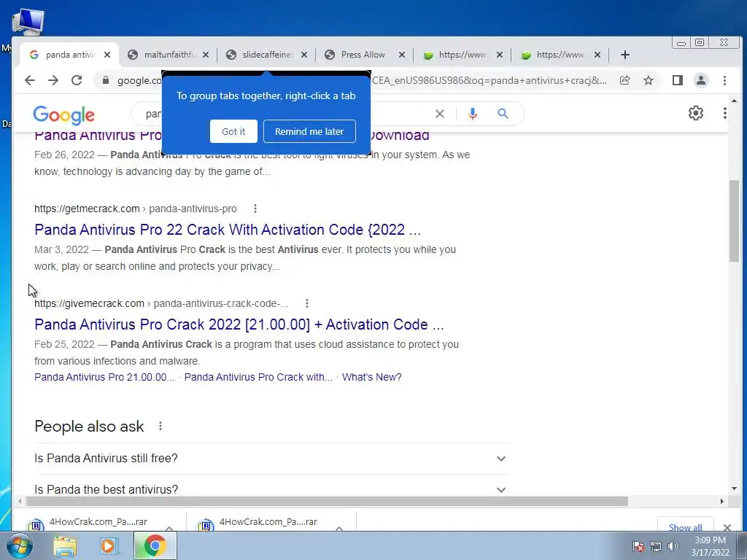
Task: Close the Press Allow tab
Action: [402, 55]
